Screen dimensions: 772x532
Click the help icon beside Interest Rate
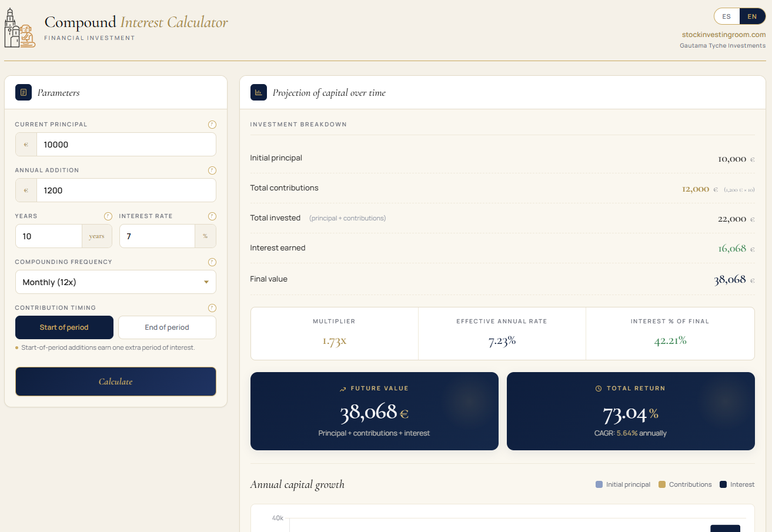click(x=212, y=216)
